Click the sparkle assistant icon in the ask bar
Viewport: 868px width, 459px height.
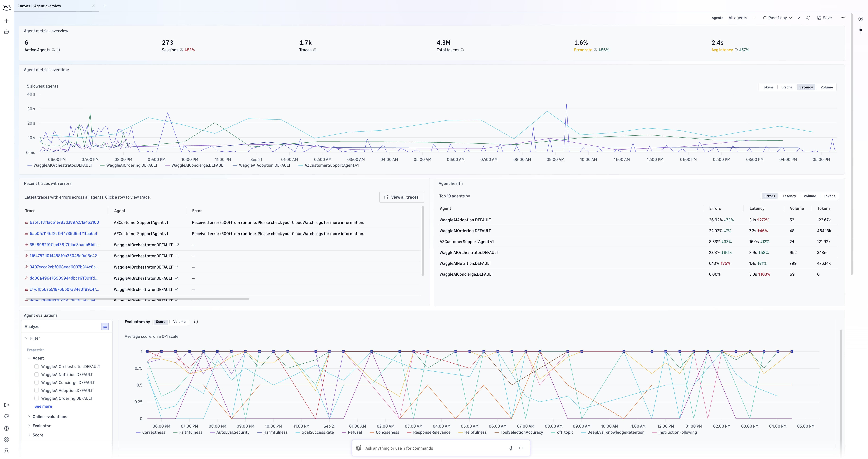(358, 448)
